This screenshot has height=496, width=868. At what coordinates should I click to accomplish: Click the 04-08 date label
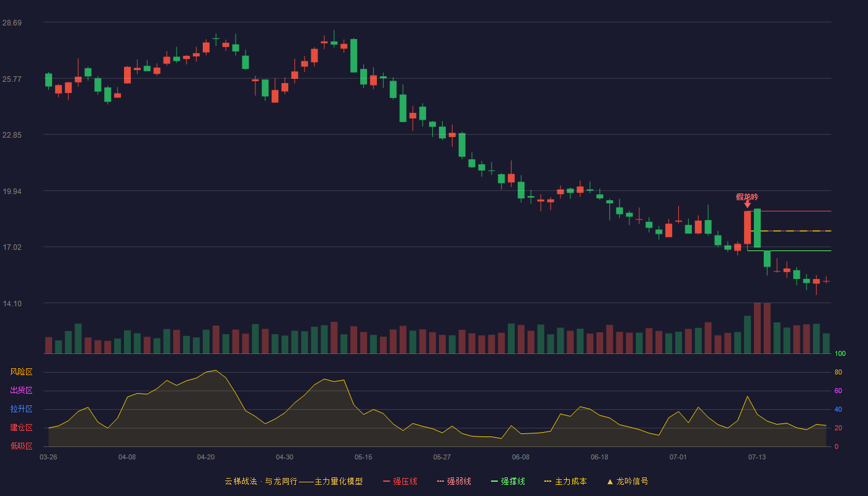coord(127,457)
